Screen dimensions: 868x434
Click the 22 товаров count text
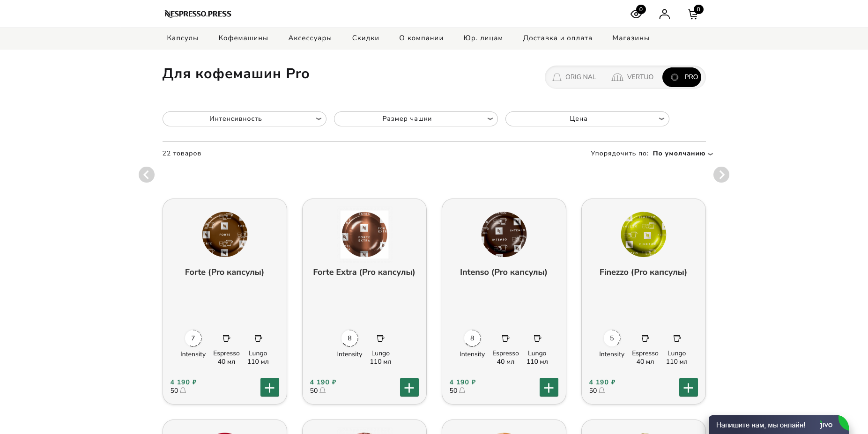182,154
